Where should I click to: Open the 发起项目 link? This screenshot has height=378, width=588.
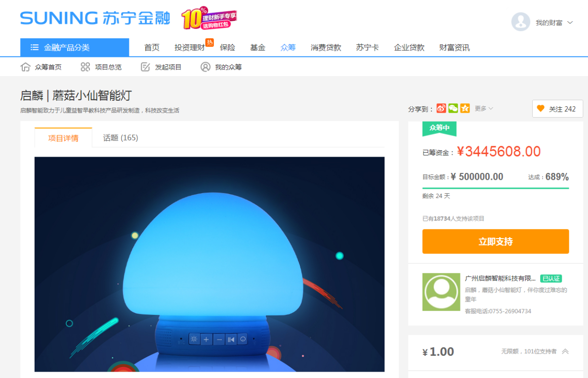tap(168, 67)
